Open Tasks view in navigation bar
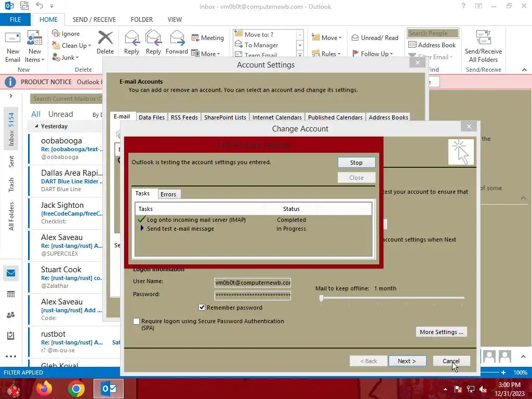This screenshot has width=532, height=399. click(x=11, y=336)
